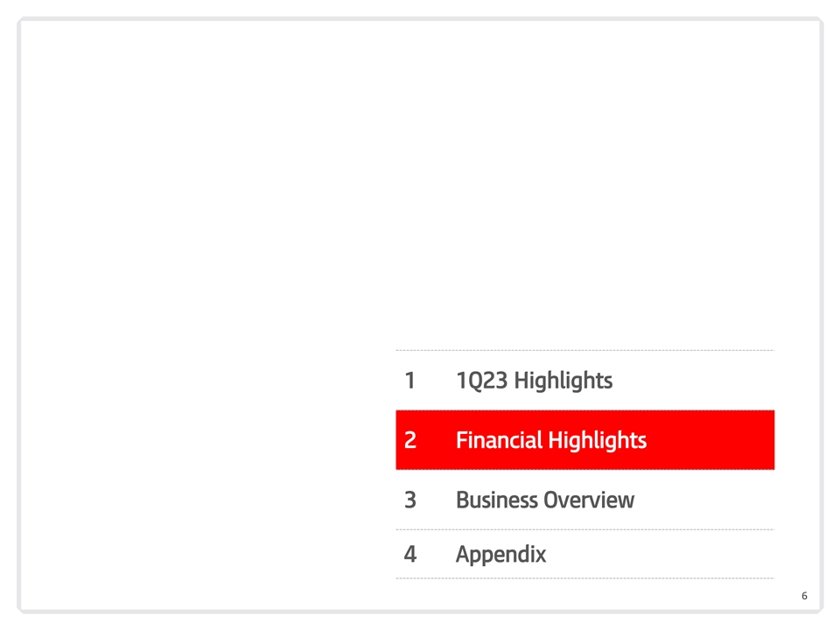This screenshot has width=840, height=630.
Task: Click the number 3 beside Business Overview
Action: click(x=410, y=500)
